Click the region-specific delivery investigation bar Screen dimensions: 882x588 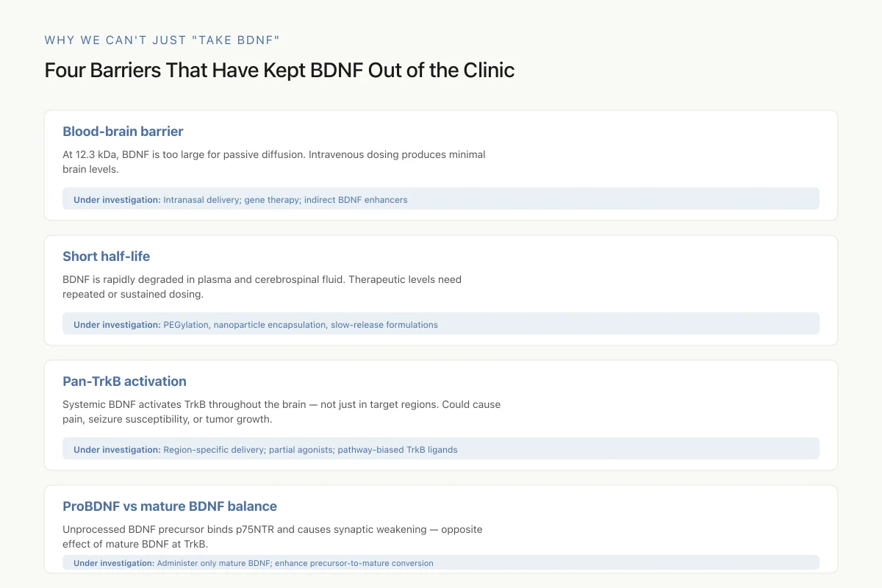[441, 448]
